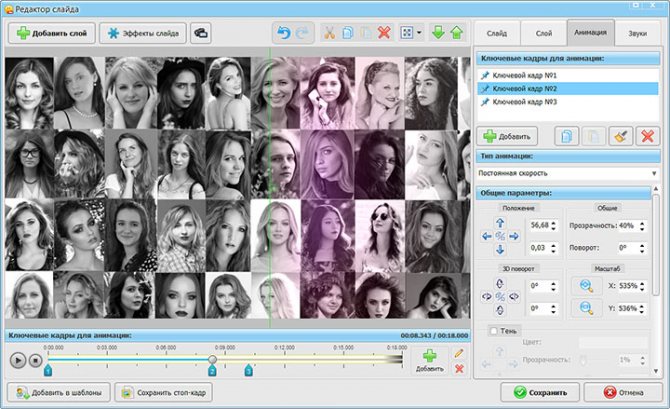Viewport: 670px width, 409px height.
Task: Select Ключевой кадр №3 in the list
Action: point(524,102)
